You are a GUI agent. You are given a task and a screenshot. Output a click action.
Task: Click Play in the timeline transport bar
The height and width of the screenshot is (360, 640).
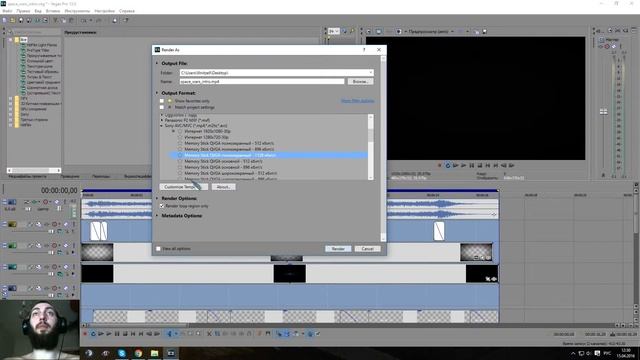point(109,334)
